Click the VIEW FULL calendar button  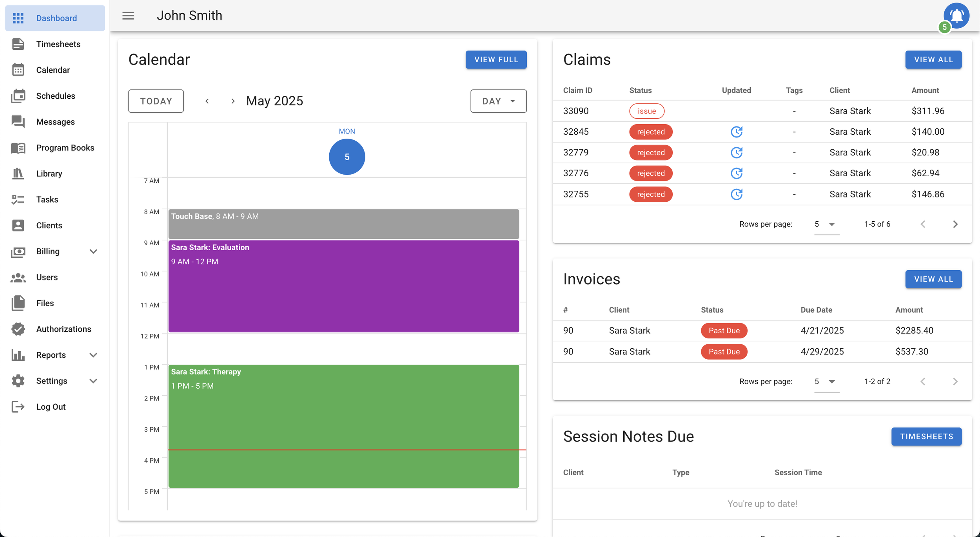[496, 60]
